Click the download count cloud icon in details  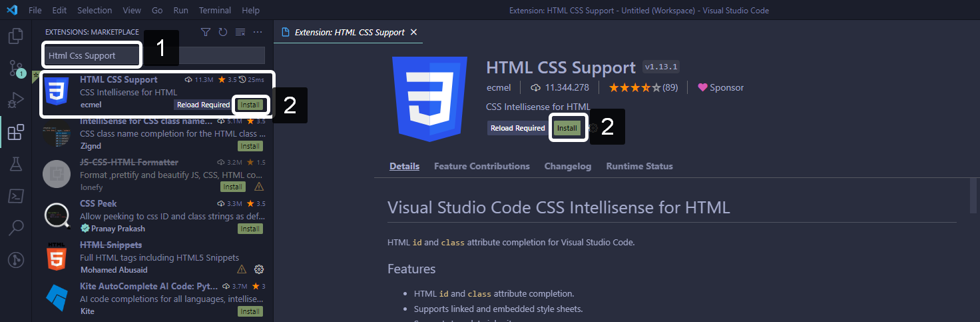point(536,87)
